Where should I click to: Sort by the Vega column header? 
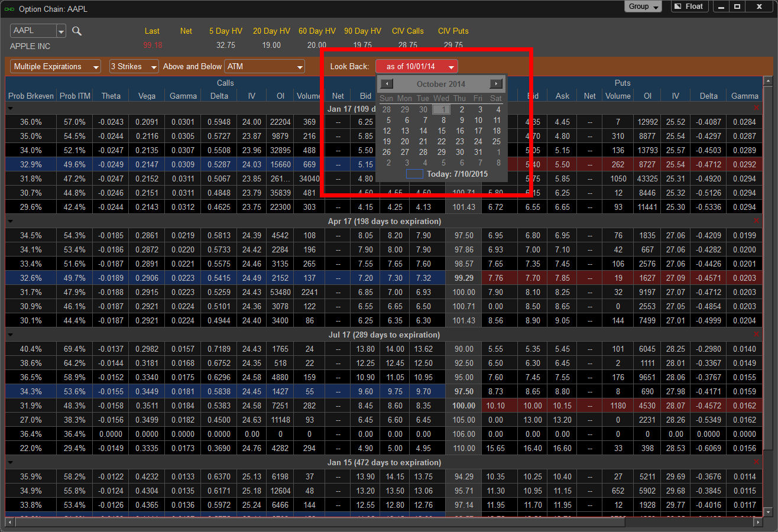(x=146, y=96)
